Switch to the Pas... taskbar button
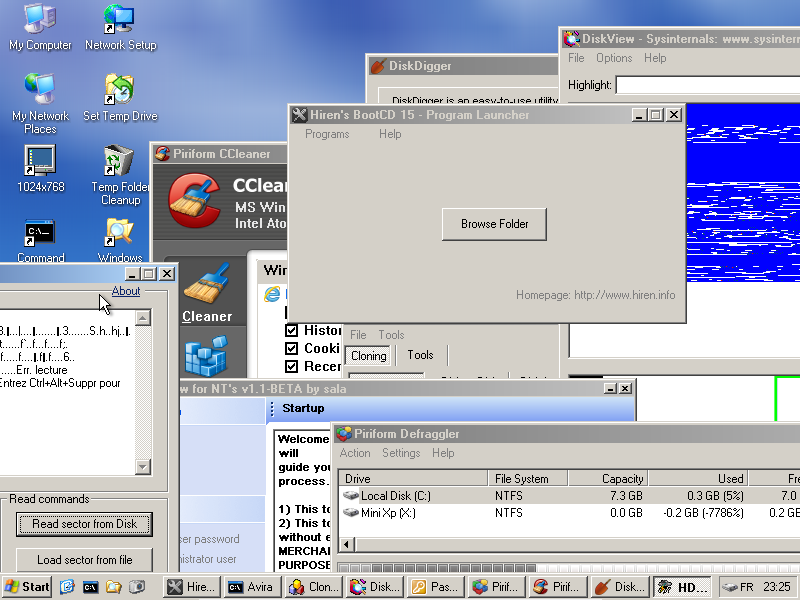Image resolution: width=800 pixels, height=600 pixels. [x=436, y=587]
